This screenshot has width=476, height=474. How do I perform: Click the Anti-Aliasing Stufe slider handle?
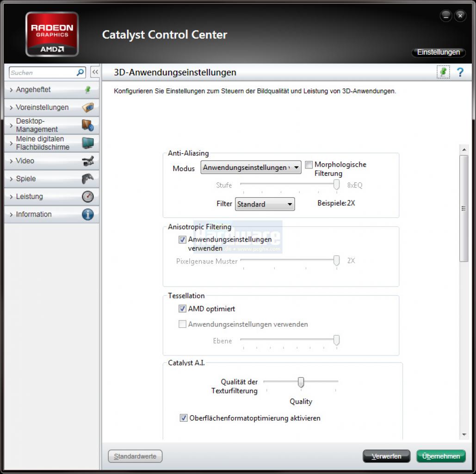pos(336,185)
